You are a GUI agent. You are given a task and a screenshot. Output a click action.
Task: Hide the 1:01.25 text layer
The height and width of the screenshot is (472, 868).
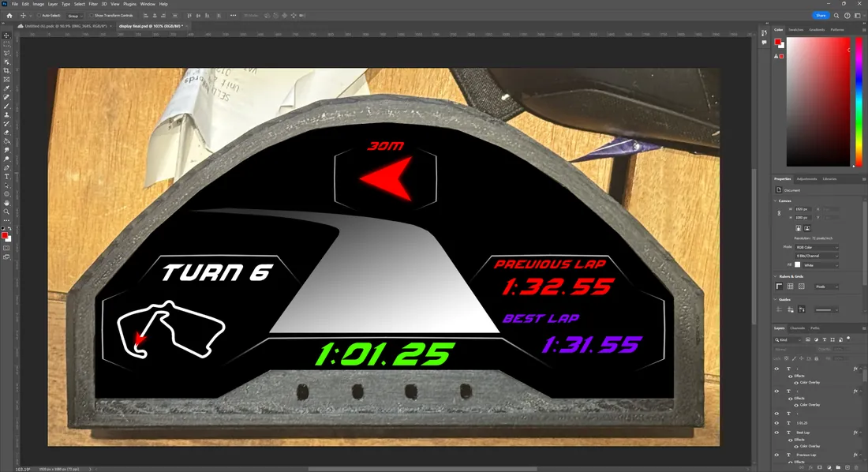tap(776, 423)
